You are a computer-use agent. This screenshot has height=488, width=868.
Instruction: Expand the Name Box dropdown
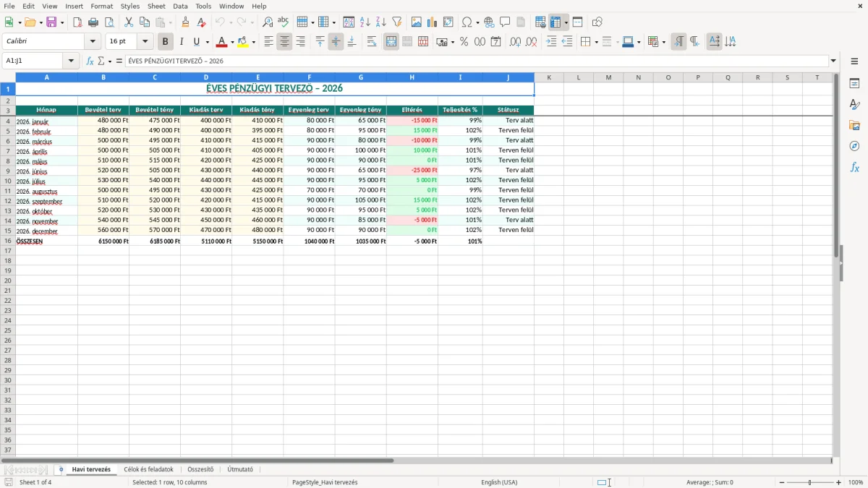[x=71, y=61]
